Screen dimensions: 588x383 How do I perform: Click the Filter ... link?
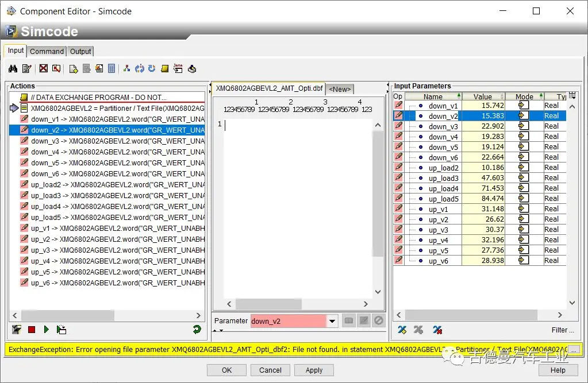pyautogui.click(x=562, y=330)
